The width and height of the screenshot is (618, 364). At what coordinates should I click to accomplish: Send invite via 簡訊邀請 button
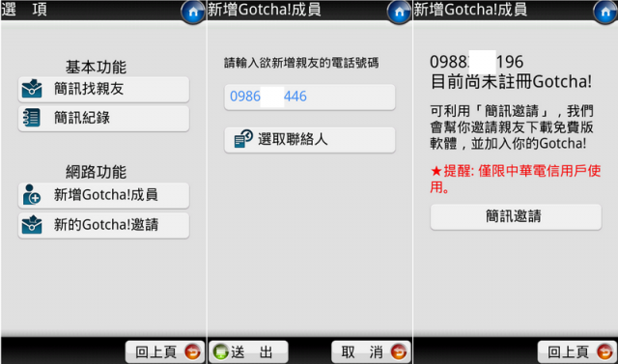(516, 216)
